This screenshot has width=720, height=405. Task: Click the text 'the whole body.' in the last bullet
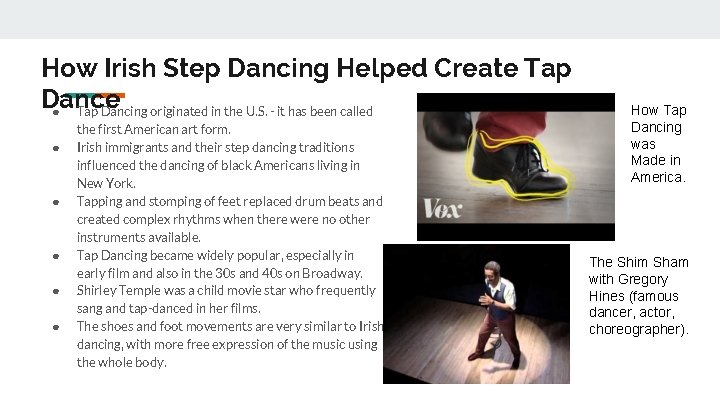(x=122, y=362)
